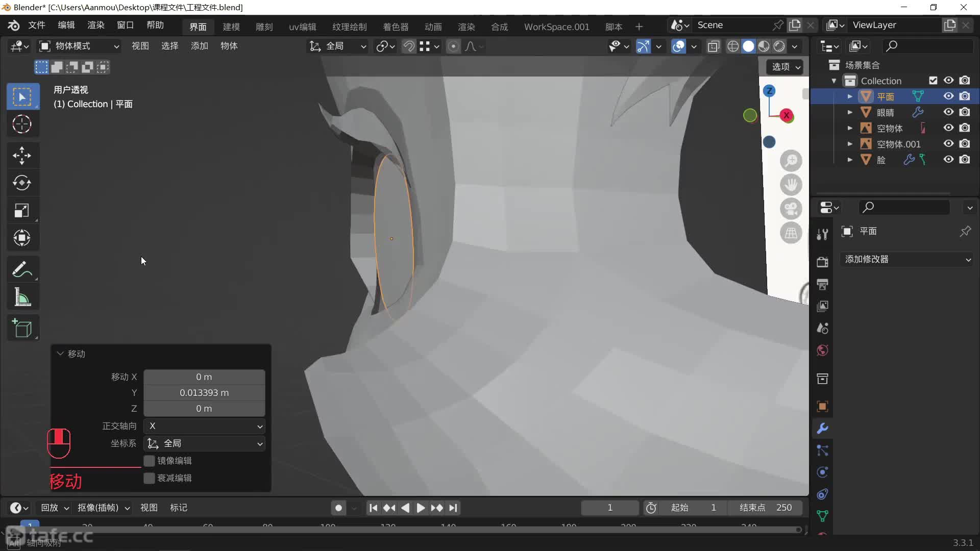Select solid viewport shading sphere
Viewport: 980px width, 551px height.
[748, 46]
